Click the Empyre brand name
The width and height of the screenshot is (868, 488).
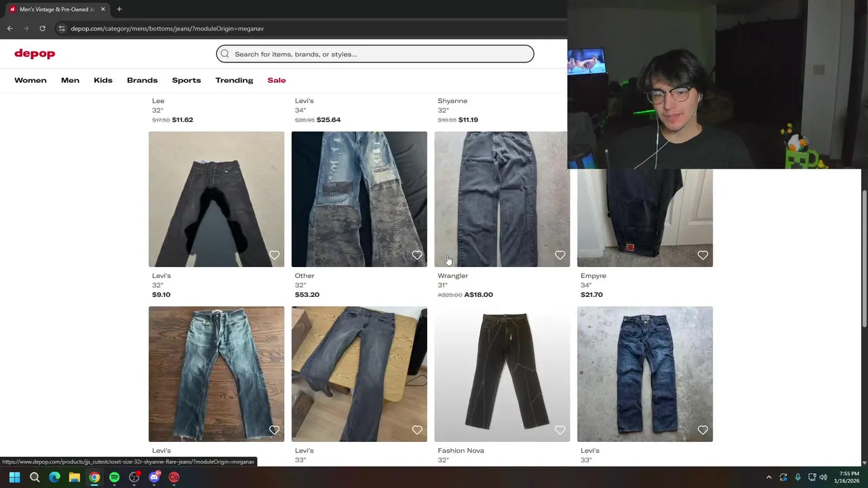pos(593,276)
